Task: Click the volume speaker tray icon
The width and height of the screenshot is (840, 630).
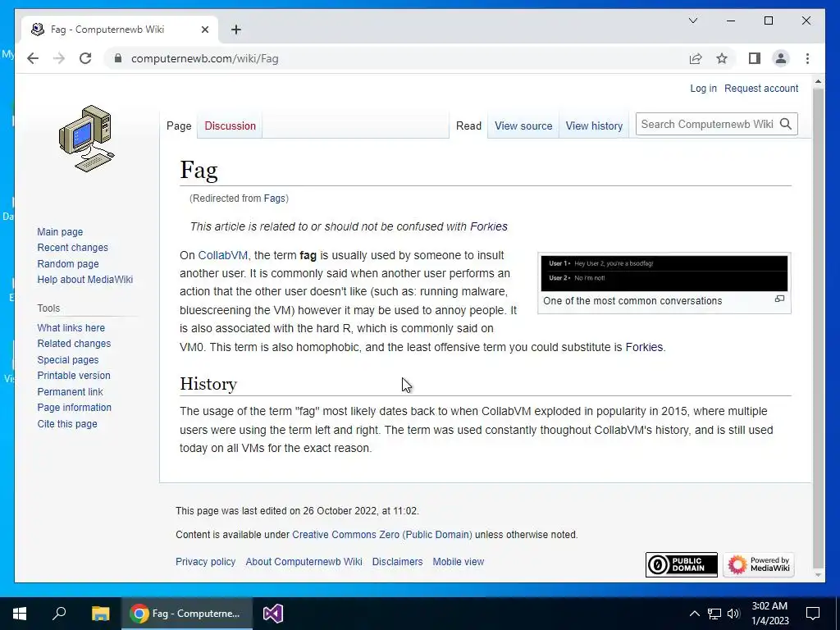Action: (x=733, y=614)
